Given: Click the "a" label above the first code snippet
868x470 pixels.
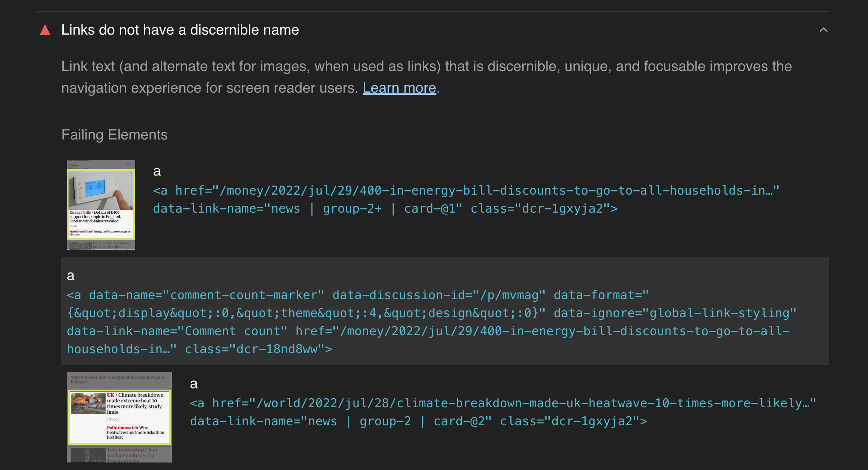Looking at the screenshot, I should pos(157,170).
